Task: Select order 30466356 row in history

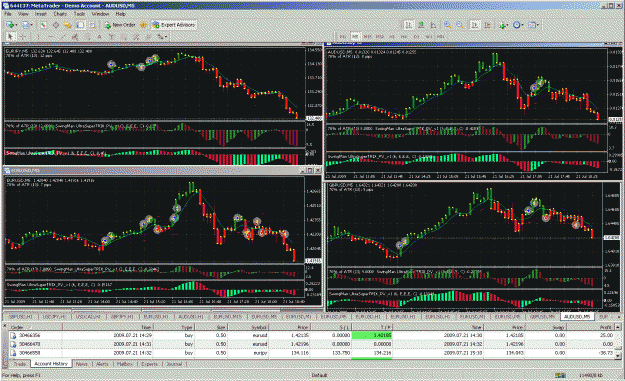Action: click(312, 336)
